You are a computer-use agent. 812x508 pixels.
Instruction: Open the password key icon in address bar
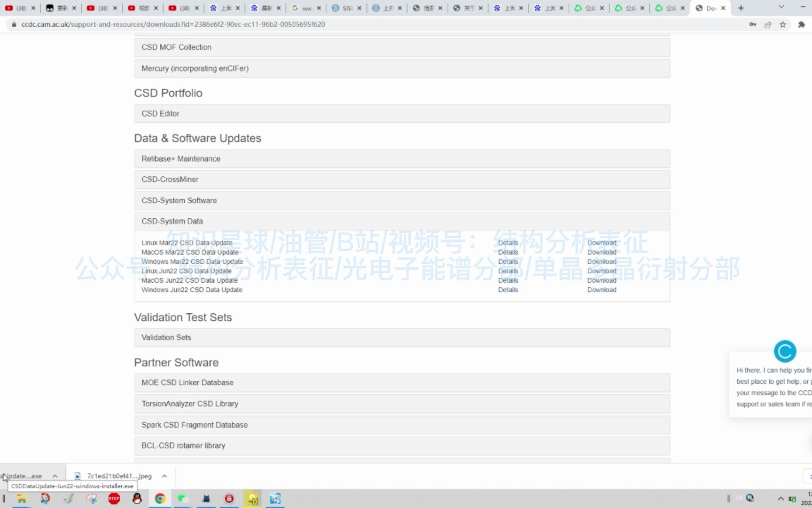(x=752, y=24)
